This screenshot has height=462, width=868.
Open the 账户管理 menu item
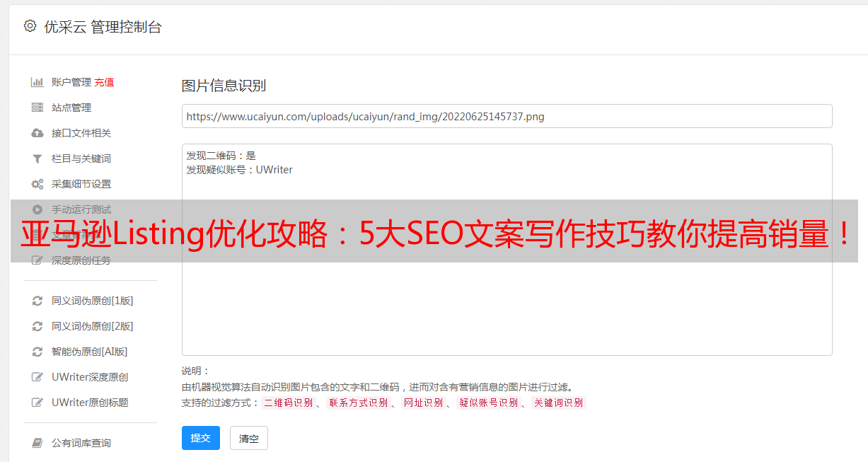(71, 82)
